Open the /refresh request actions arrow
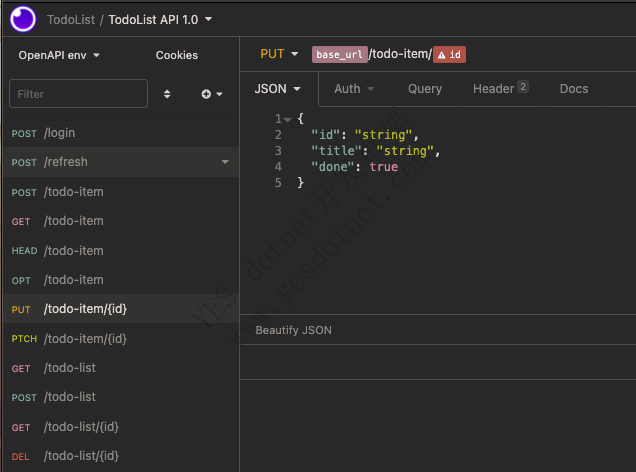Viewport: 636px width, 472px height. tap(225, 162)
